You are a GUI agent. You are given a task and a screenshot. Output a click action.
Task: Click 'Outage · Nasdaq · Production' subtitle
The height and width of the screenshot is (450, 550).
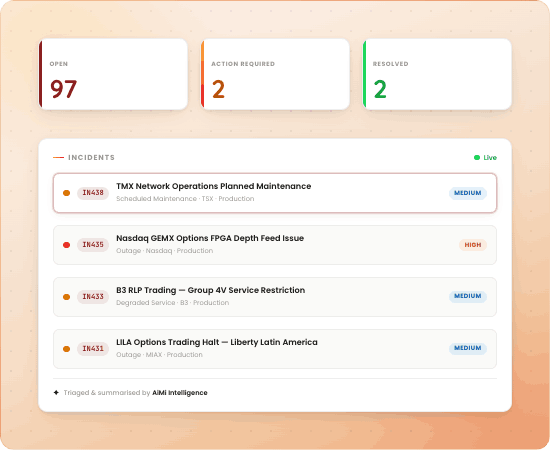click(165, 251)
